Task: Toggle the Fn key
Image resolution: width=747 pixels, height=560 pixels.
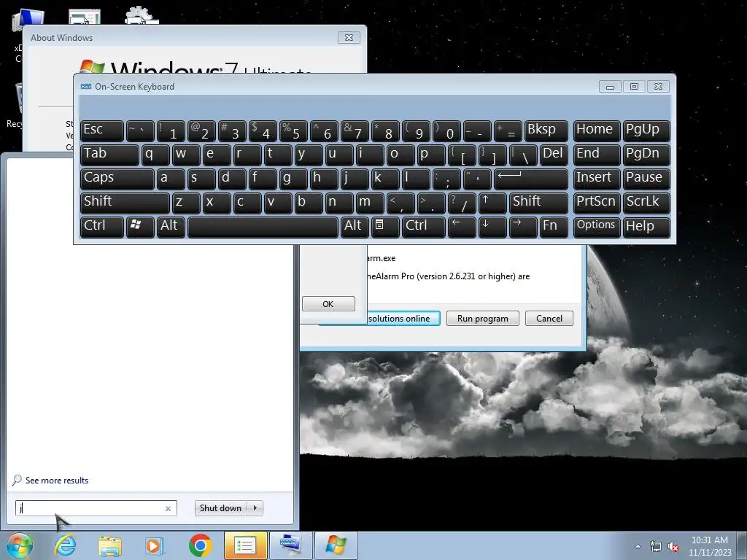Action: point(554,227)
